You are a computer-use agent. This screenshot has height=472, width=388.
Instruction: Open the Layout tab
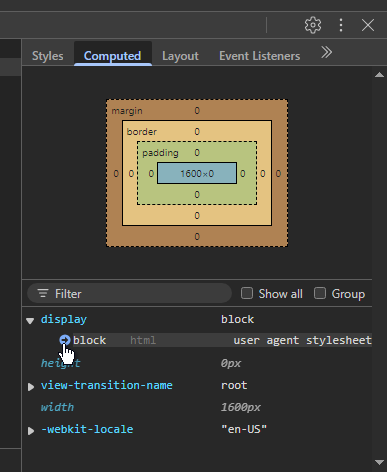(x=180, y=56)
